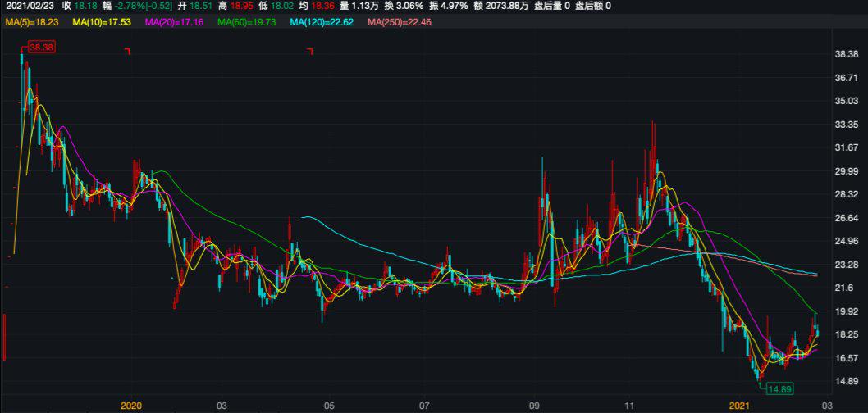
Task: Click the 2020 label on the time axis
Action: 132,406
